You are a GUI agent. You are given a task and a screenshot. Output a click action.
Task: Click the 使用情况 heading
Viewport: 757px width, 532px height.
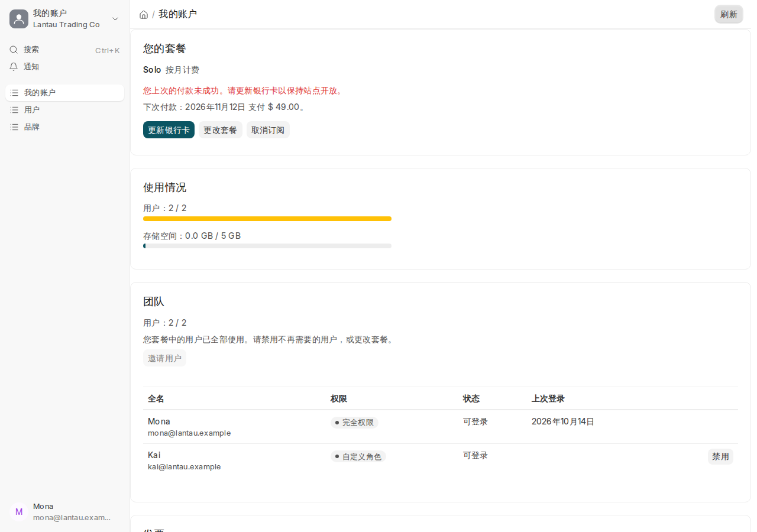click(165, 187)
